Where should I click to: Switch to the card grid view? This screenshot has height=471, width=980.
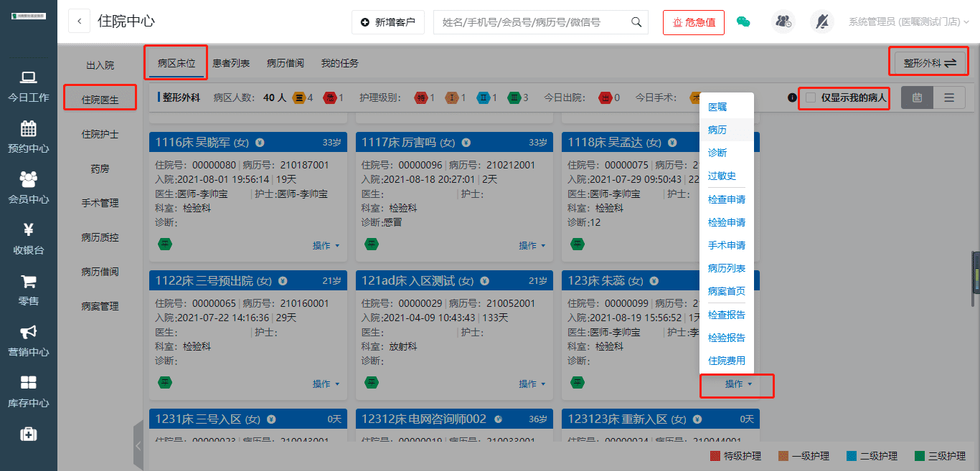pos(917,97)
